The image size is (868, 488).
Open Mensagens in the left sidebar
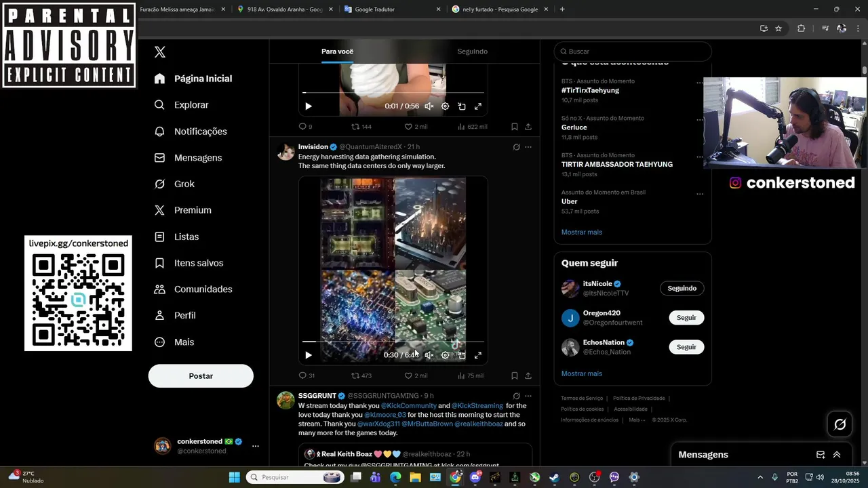click(x=188, y=157)
